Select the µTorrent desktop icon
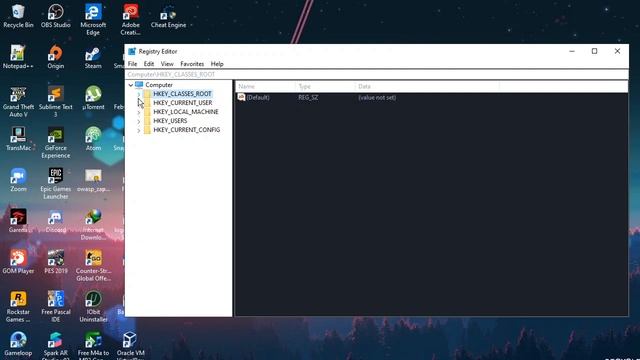640x360 pixels. [93, 98]
